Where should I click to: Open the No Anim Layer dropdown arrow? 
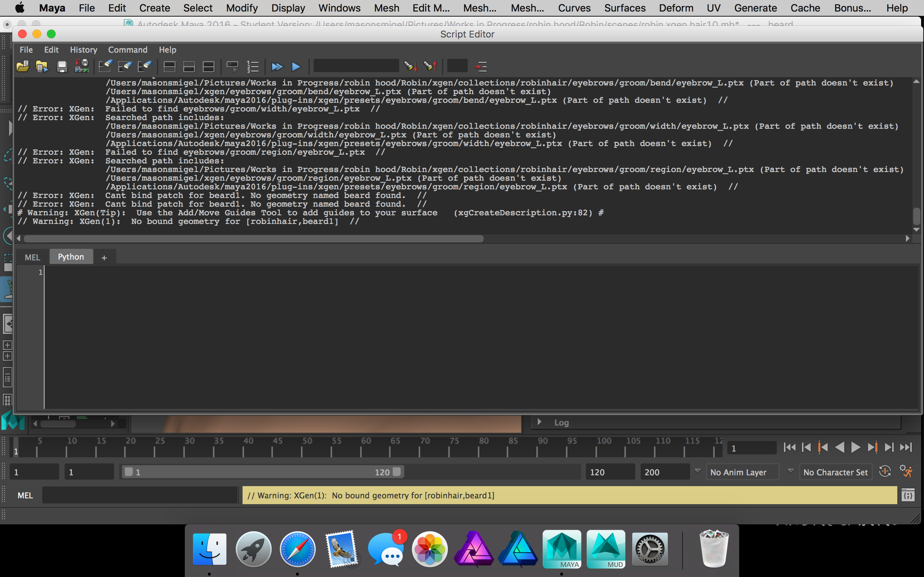(698, 471)
